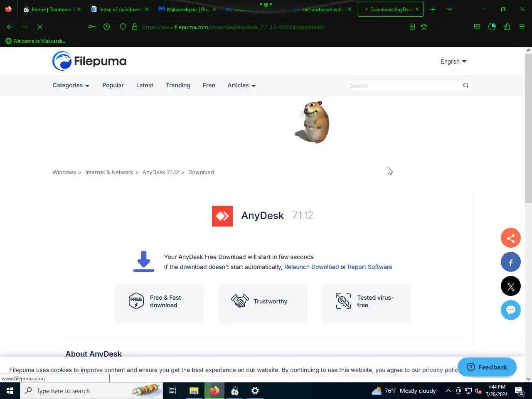Click the page vertical scrollbar
This screenshot has width=532, height=399.
pyautogui.click(x=528, y=128)
